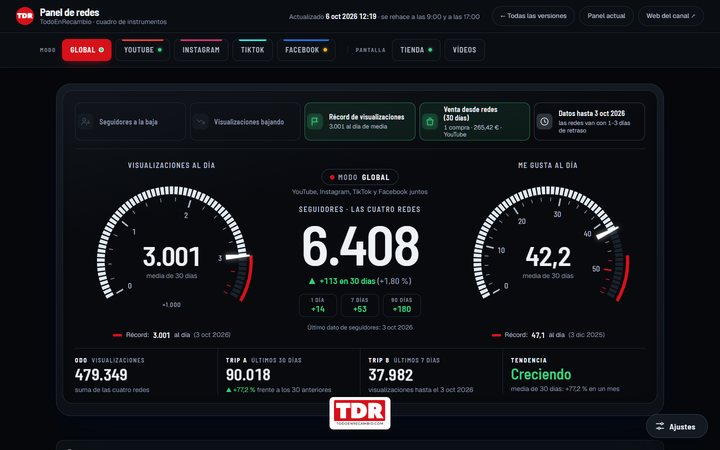Click the orange status dot on FACEBOOK tab
The height and width of the screenshot is (450, 720).
[x=325, y=50]
